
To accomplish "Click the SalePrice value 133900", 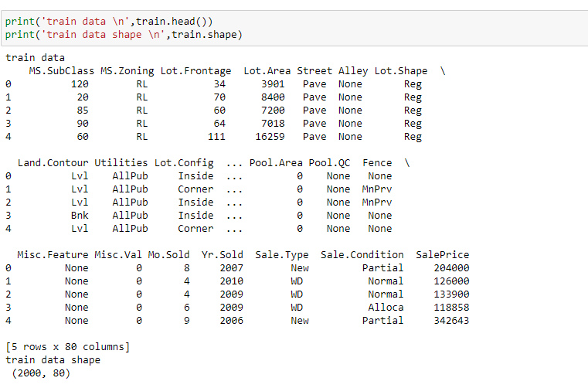I will click(451, 294).
